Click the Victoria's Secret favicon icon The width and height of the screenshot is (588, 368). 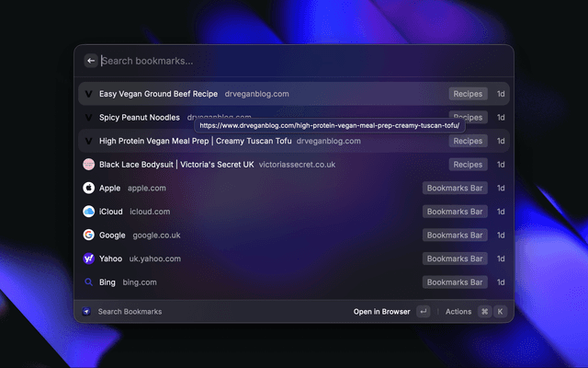(88, 165)
